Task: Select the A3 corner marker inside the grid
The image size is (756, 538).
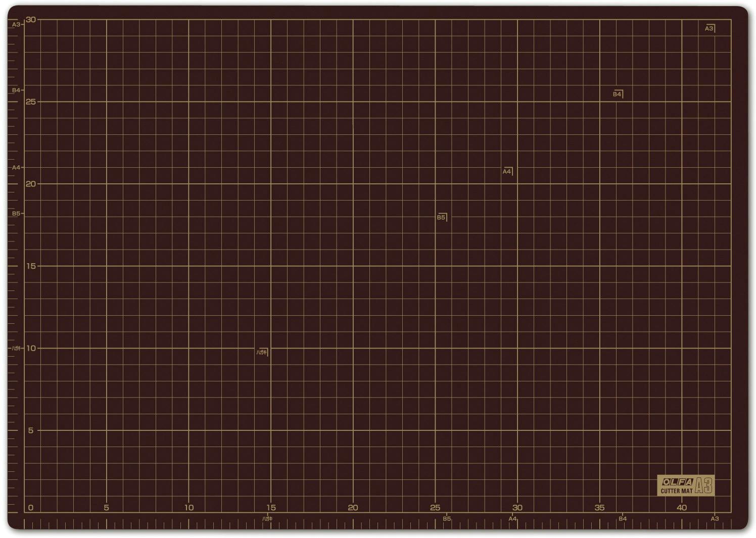Action: (710, 29)
